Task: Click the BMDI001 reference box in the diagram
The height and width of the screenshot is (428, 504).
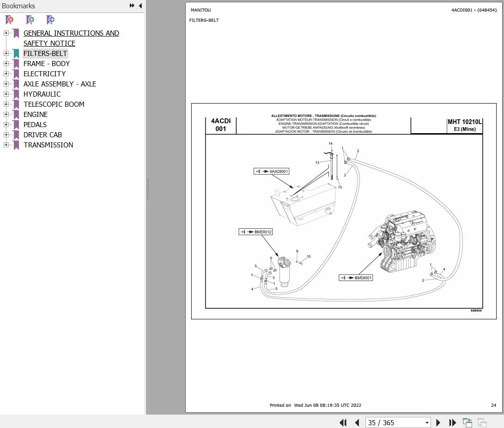Action: [x=356, y=278]
